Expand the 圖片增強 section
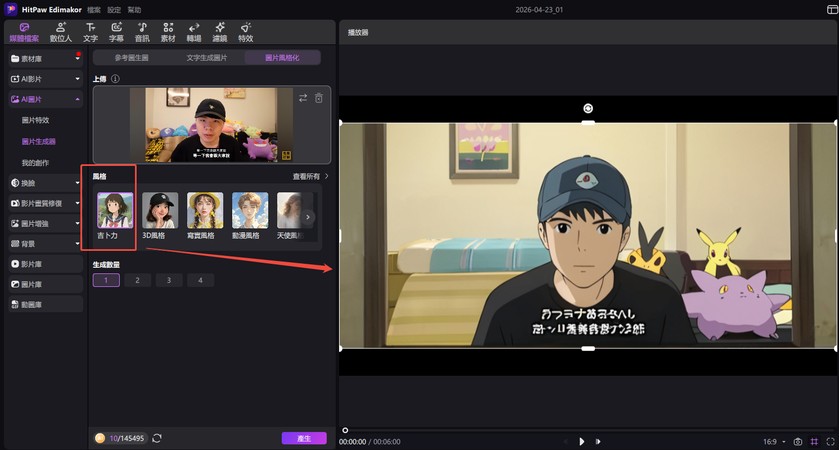Viewport: 839px width, 450px height. [78, 223]
